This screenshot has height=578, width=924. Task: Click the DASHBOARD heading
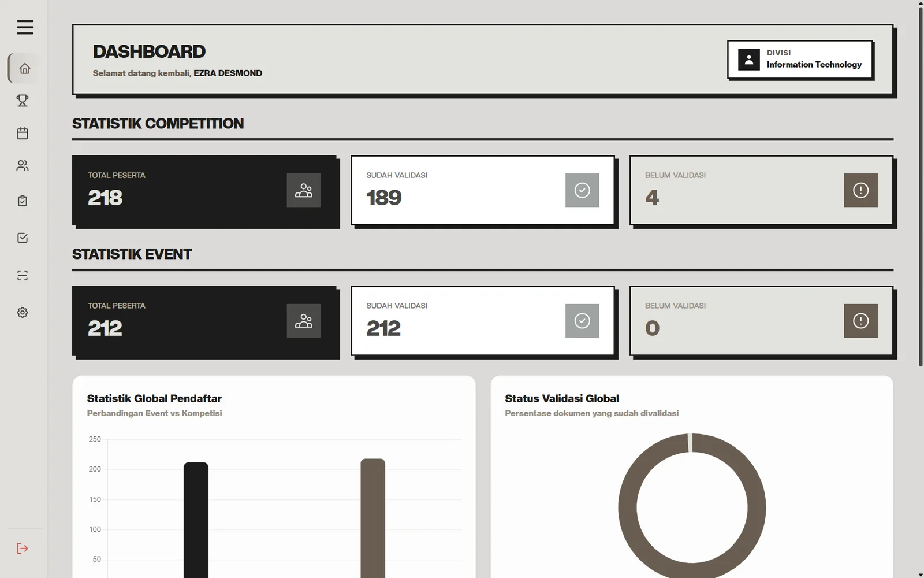pyautogui.click(x=149, y=51)
